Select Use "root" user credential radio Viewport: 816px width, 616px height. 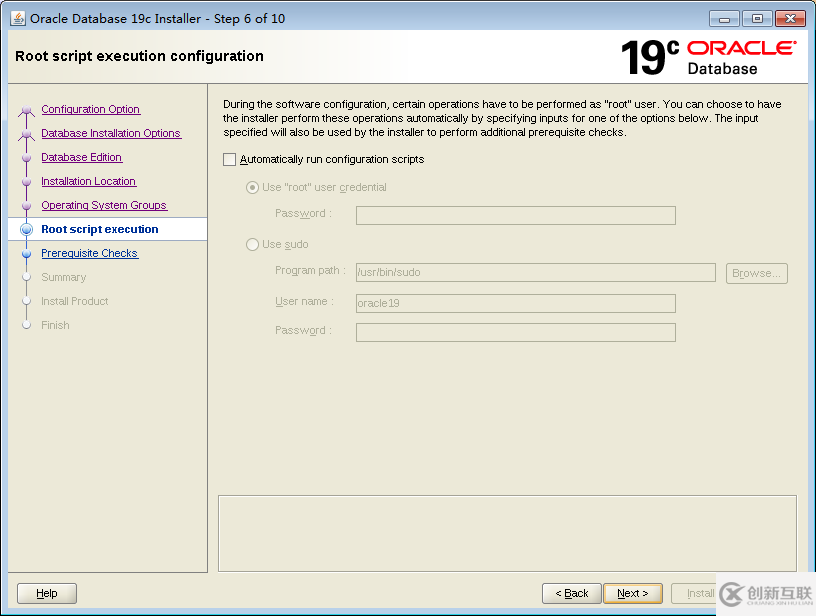(x=252, y=187)
